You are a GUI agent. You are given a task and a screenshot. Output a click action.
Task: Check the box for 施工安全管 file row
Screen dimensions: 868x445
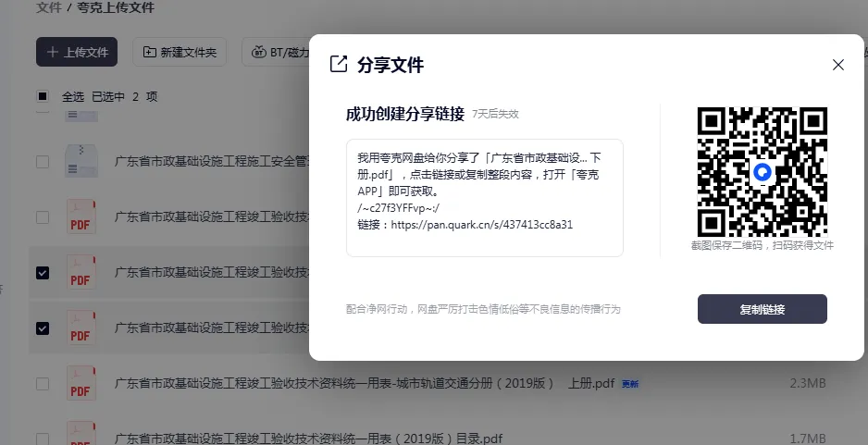(43, 162)
